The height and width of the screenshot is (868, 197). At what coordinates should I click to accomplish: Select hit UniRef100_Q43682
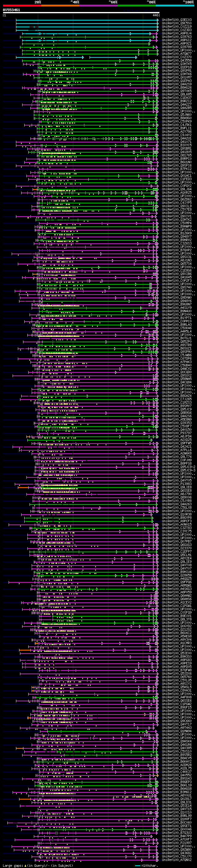pos(177,853)
